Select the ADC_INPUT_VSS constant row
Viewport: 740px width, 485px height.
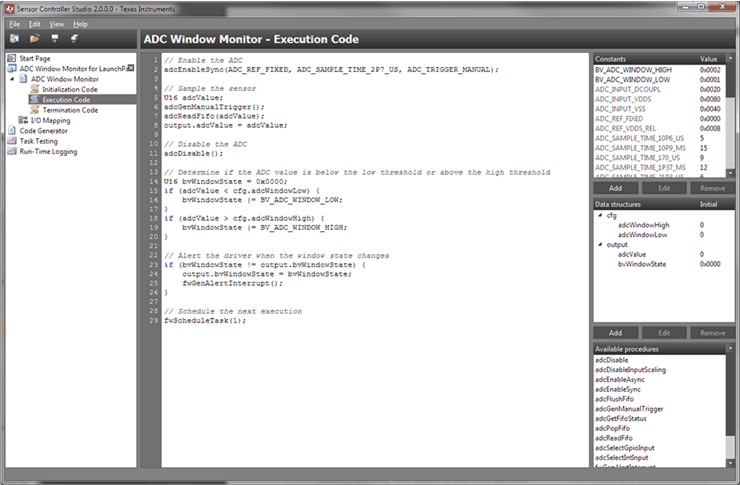tap(660, 109)
